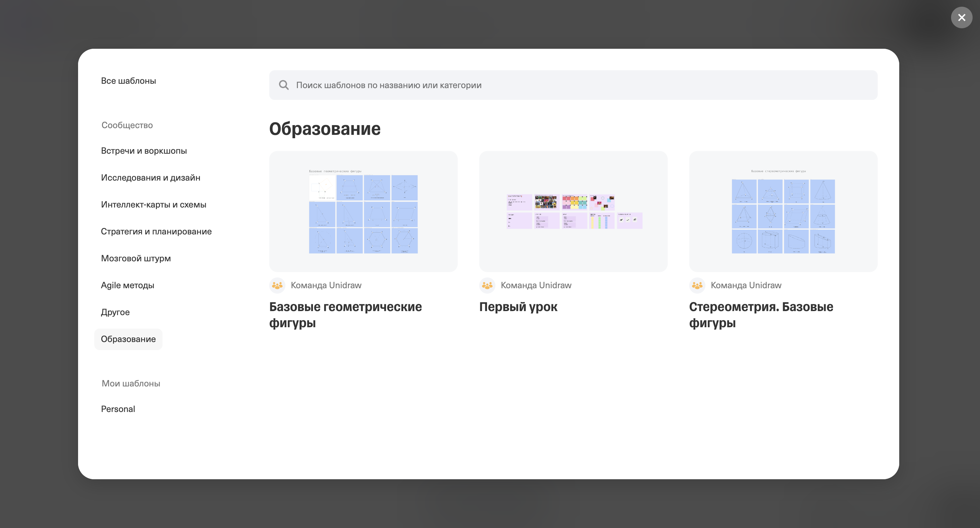The image size is (980, 528).
Task: Open the Personal templates section
Action: coord(118,409)
